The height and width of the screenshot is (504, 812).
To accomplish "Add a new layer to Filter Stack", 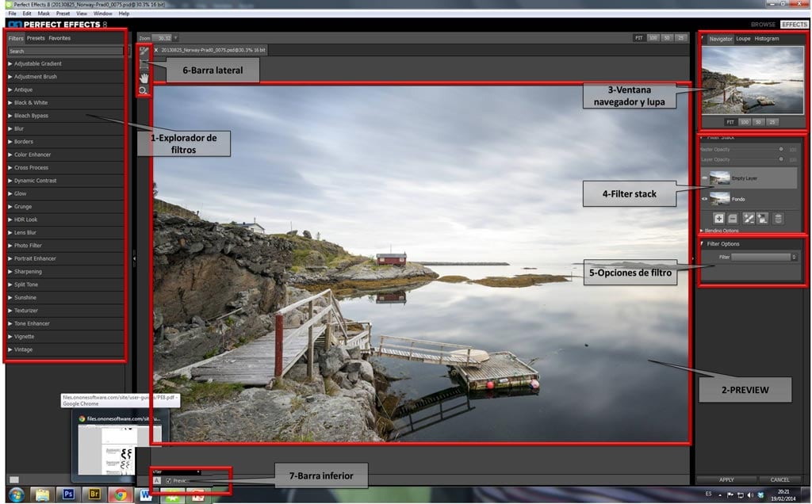I will pos(718,219).
